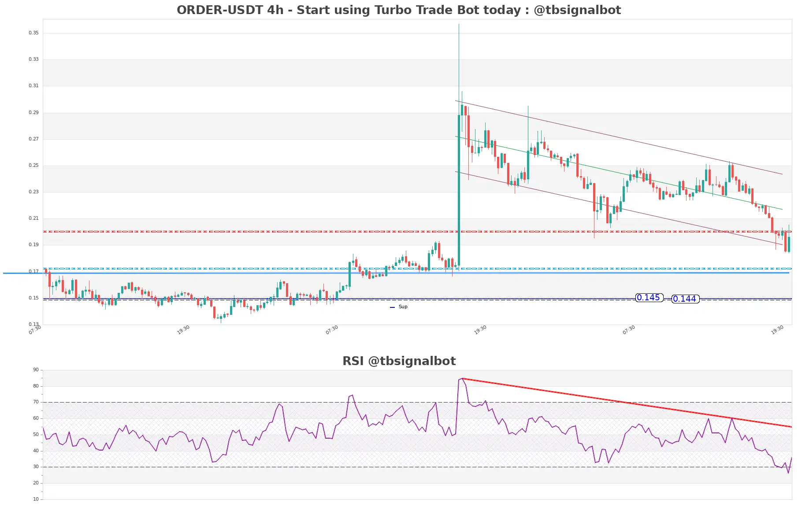Click the 10 label on RSI axis
Viewport: 798px width, 532px height.
36,499
